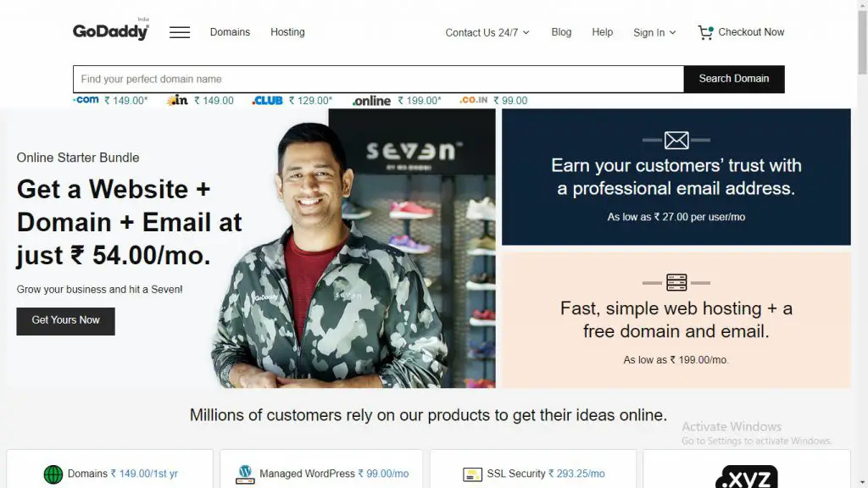The height and width of the screenshot is (488, 868).
Task: Open the Domains menu
Action: [x=230, y=32]
